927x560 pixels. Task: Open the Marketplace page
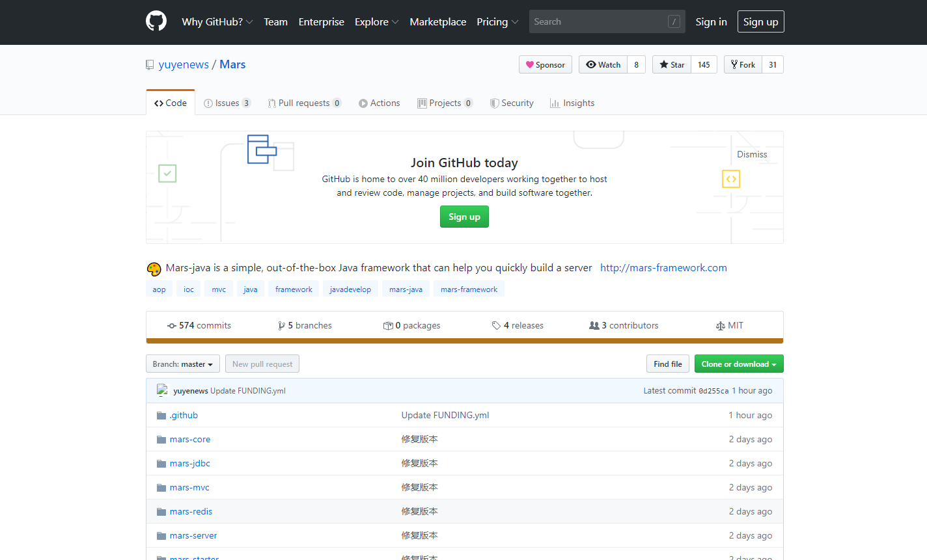click(437, 21)
